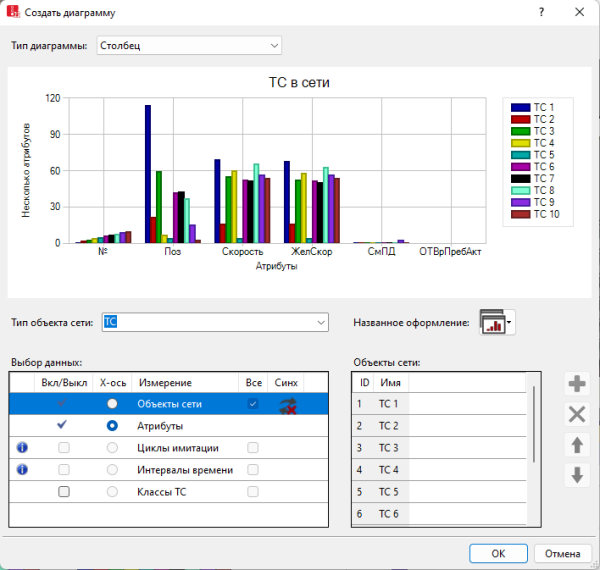The width and height of the screenshot is (600, 570).
Task: Move selected object down with arrow icon
Action: click(x=576, y=475)
